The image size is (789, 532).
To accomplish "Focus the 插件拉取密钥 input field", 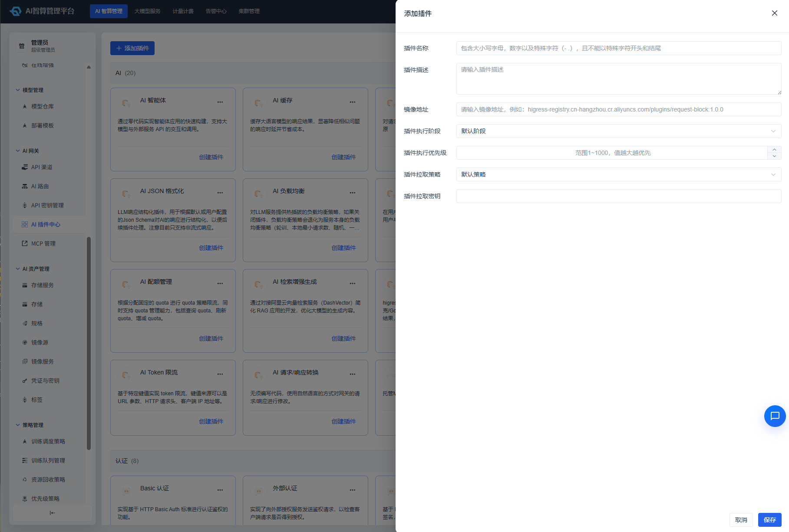I will [x=619, y=196].
